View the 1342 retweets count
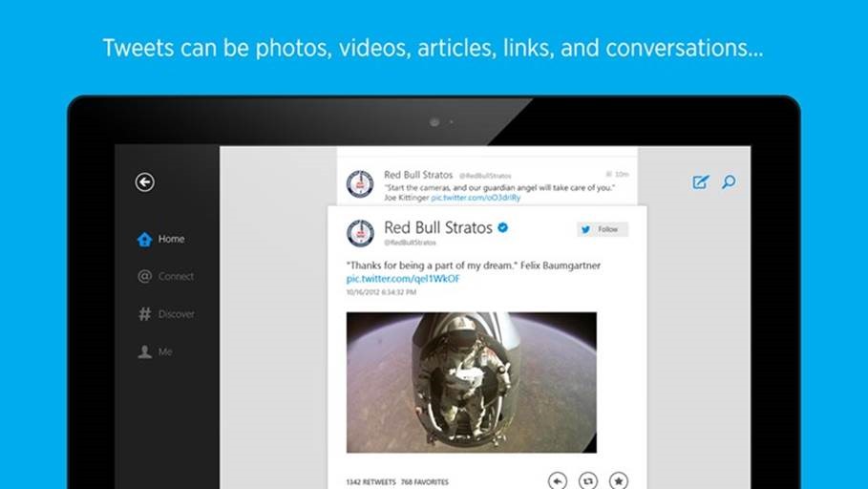 (x=370, y=482)
